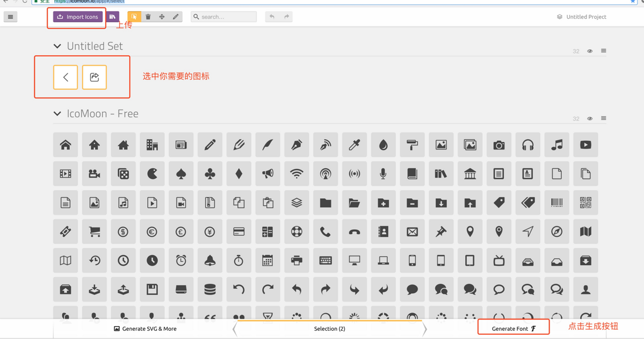Select the library building icon

(x=470, y=174)
